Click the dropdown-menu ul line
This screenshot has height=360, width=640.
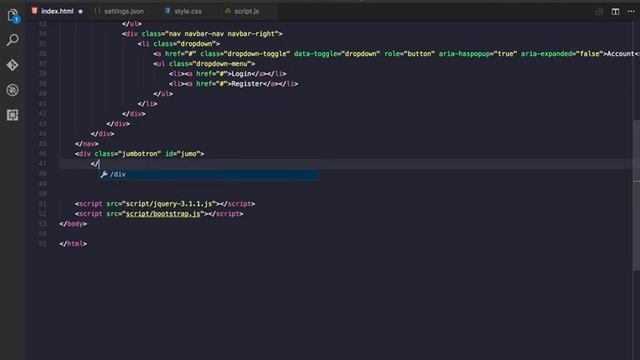[204, 64]
